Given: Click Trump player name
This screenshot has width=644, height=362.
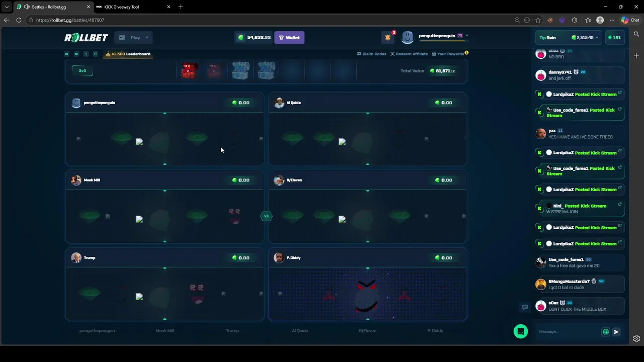Looking at the screenshot, I should (90, 258).
